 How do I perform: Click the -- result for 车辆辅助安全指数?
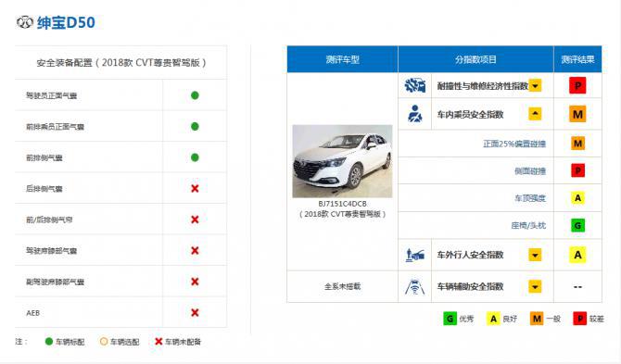[577, 287]
